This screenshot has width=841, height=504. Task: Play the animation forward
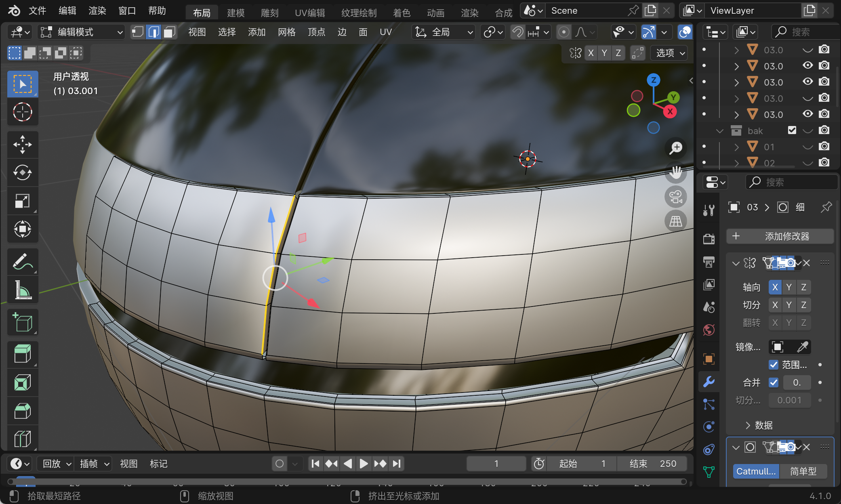(364, 464)
